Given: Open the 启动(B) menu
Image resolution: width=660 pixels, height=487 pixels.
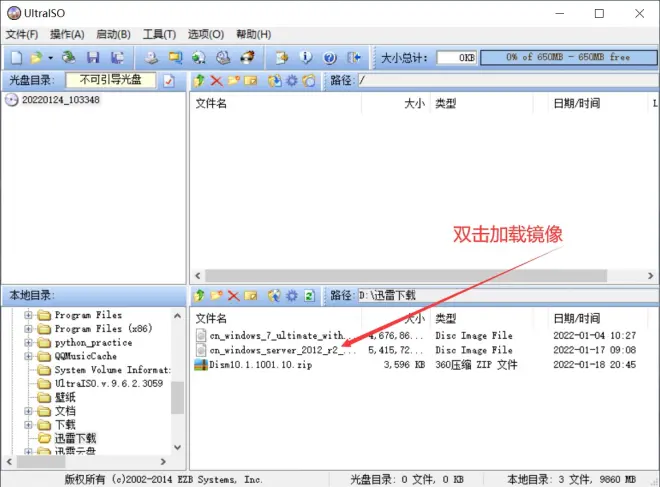Looking at the screenshot, I should (x=113, y=34).
